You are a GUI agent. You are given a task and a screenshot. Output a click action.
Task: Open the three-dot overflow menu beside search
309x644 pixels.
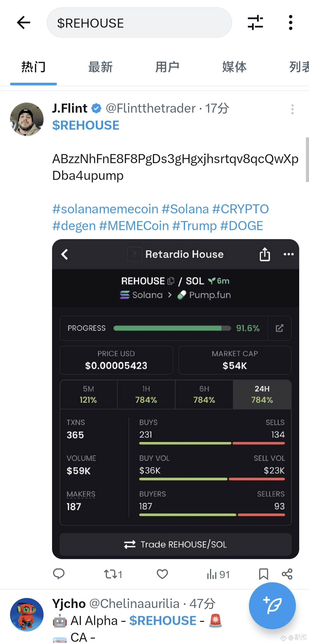[290, 23]
